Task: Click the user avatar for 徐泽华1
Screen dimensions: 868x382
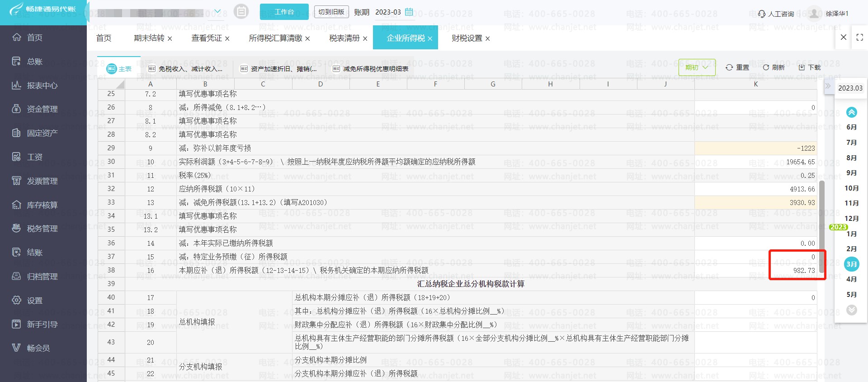Action: pyautogui.click(x=814, y=13)
